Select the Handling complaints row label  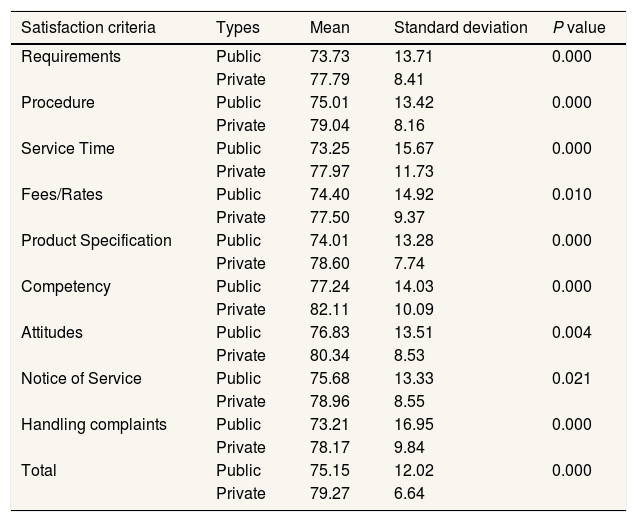(94, 425)
